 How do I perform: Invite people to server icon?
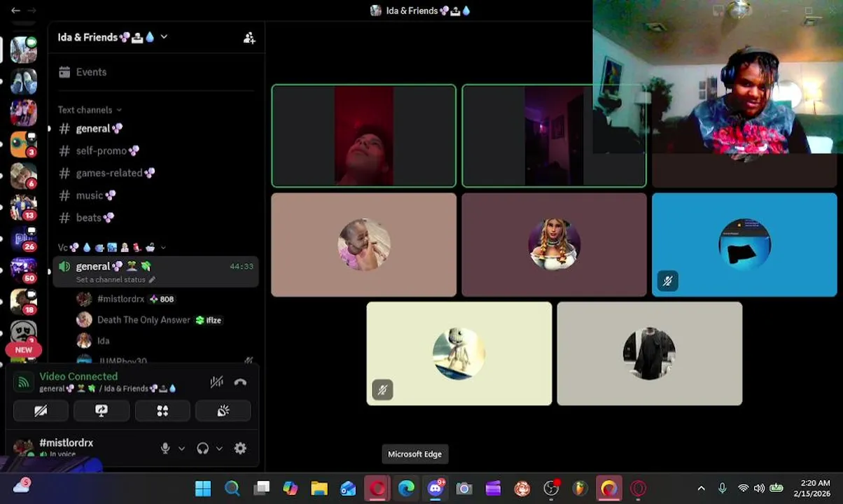tap(249, 38)
